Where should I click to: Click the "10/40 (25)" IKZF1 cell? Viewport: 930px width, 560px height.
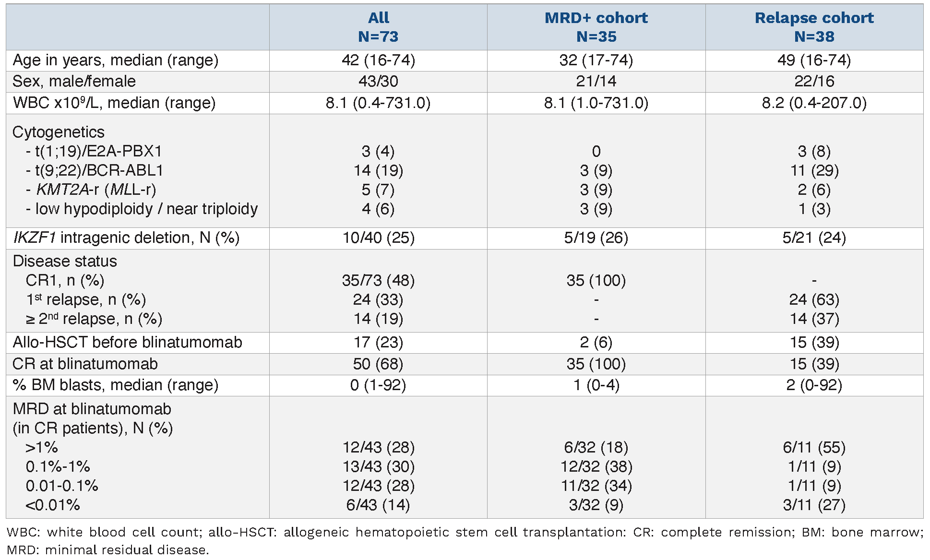[x=378, y=238]
